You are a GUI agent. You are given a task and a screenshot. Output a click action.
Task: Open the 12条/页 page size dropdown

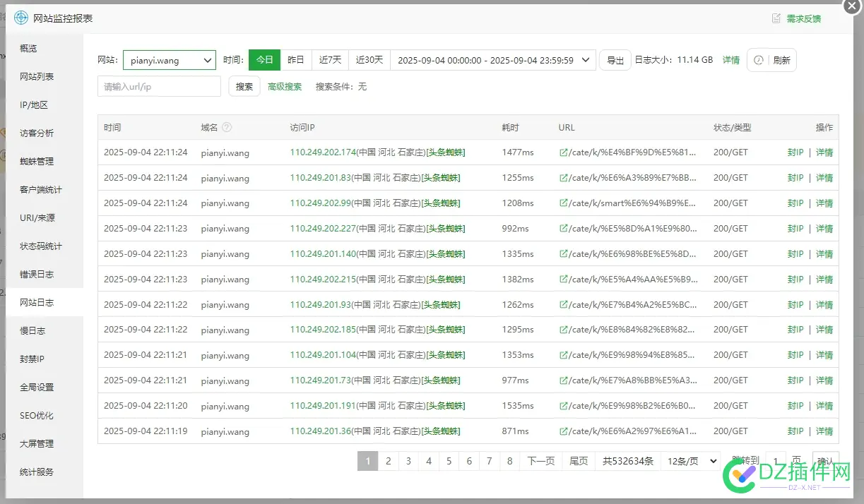pos(690,461)
